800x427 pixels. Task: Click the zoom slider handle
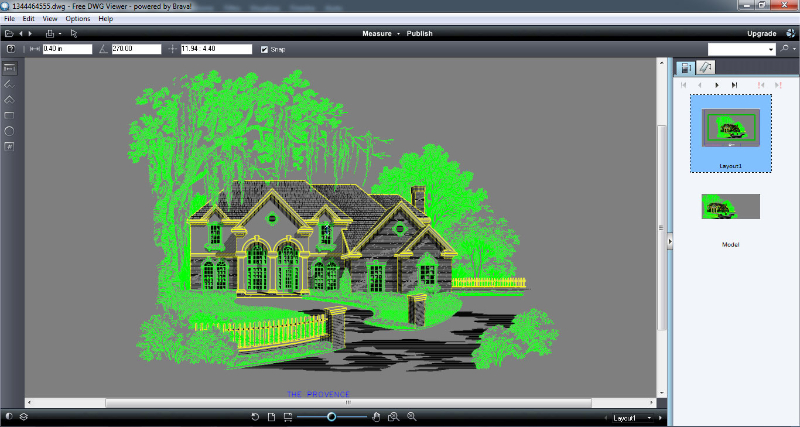pos(331,416)
